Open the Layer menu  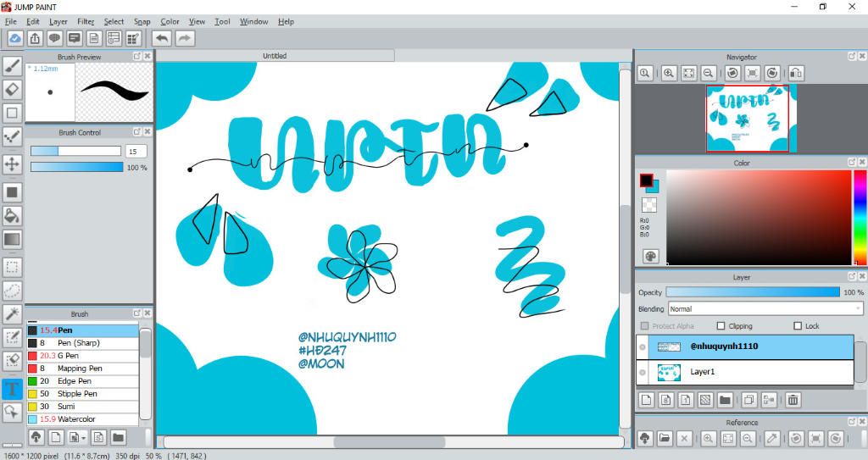point(58,21)
